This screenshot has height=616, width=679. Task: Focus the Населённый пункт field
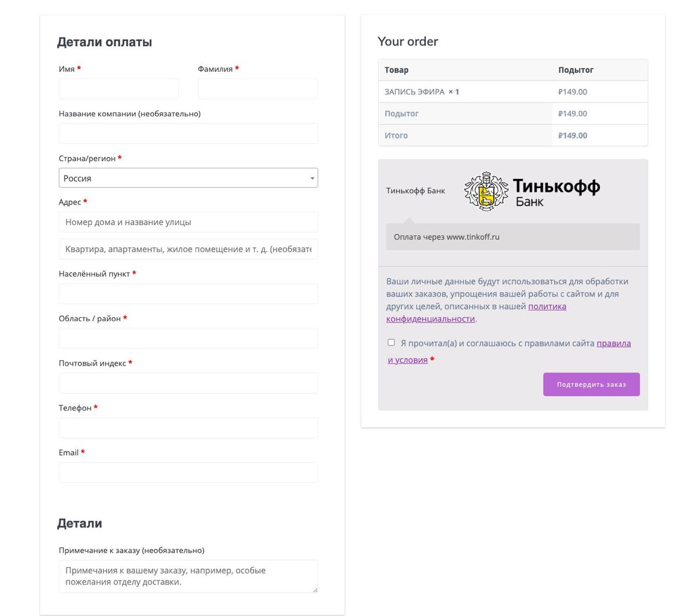click(x=188, y=294)
